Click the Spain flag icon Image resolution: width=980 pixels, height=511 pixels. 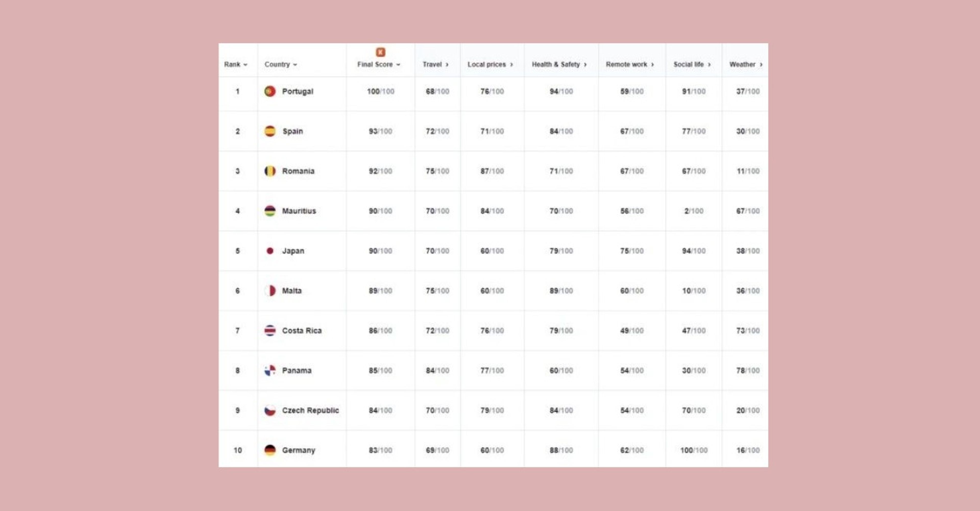[270, 131]
